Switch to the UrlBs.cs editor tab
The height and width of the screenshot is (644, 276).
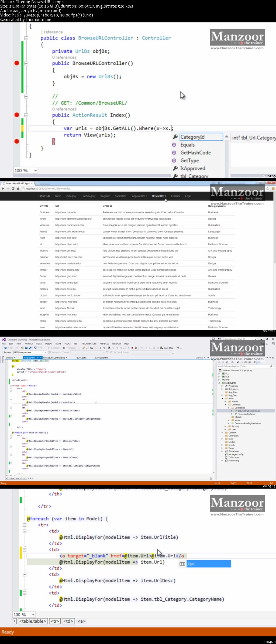coord(10,358)
